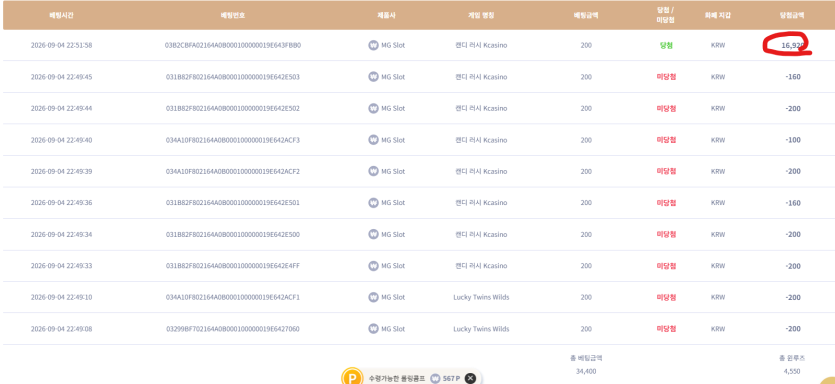835x384 pixels.
Task: Click the timestamp 2026-09-04 22:49:33
Action: (61, 266)
